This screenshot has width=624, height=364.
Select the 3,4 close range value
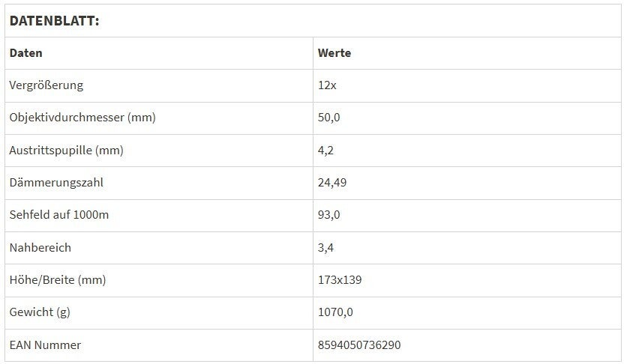click(x=325, y=247)
